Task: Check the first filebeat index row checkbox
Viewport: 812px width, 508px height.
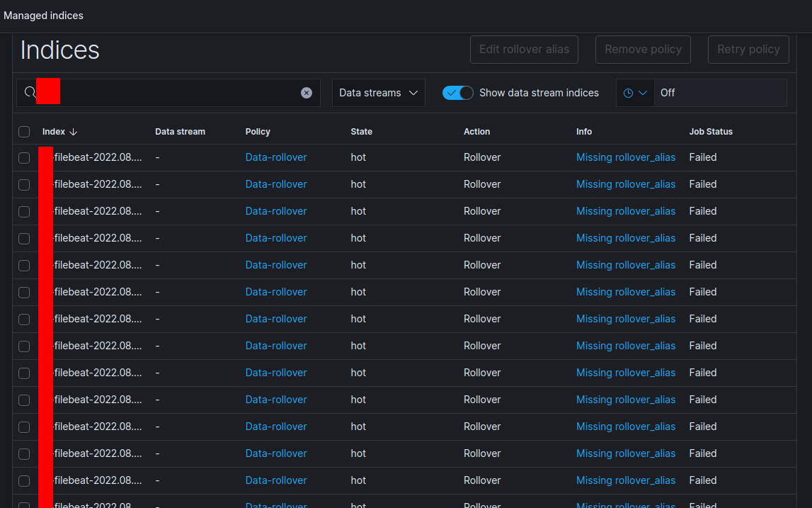Action: tap(24, 157)
